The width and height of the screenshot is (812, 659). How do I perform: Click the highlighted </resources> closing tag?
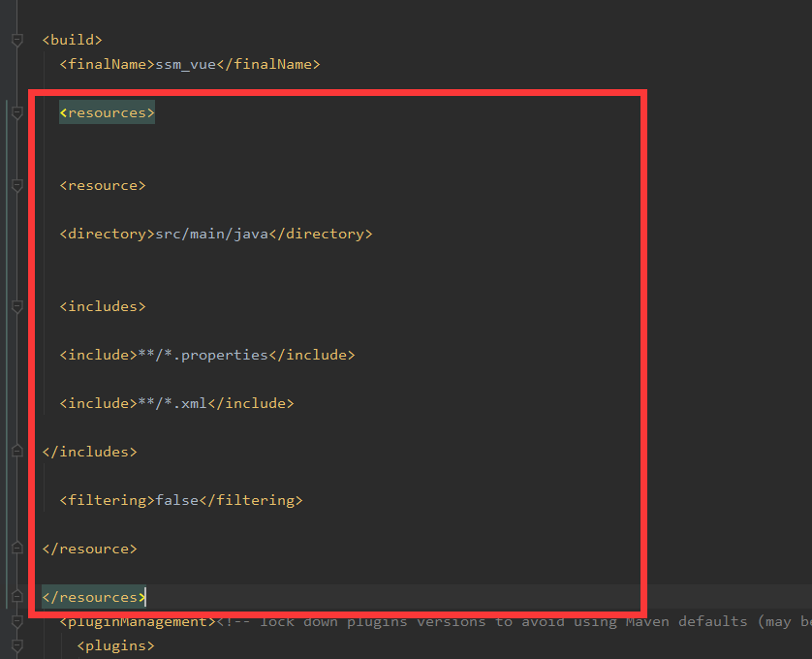[94, 597]
